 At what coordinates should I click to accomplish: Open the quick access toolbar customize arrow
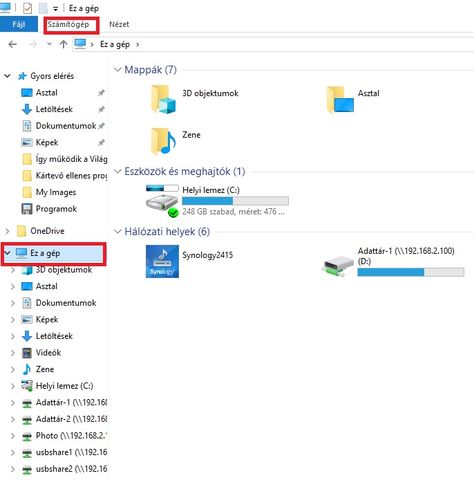coord(55,9)
